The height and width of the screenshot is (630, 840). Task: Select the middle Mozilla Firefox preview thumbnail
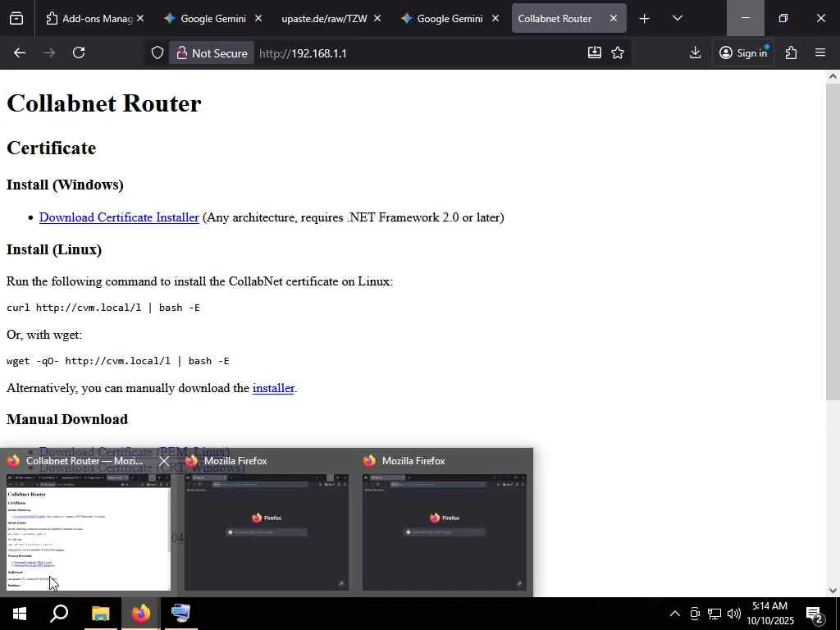(x=267, y=532)
